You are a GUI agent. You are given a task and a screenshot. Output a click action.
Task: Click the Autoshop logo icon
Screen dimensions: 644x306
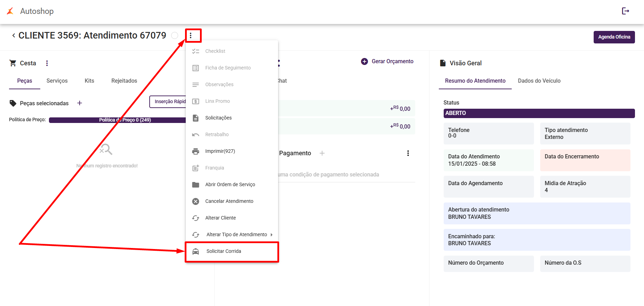[x=10, y=11]
